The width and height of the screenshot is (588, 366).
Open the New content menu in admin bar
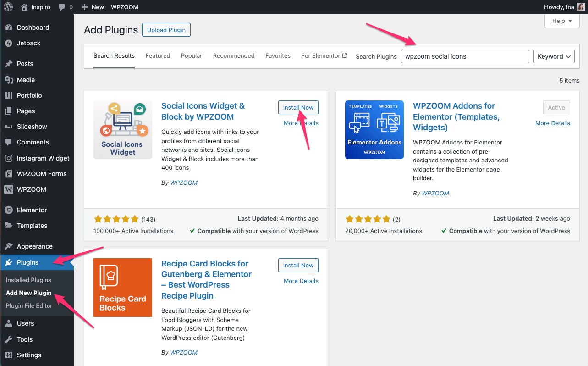click(x=93, y=7)
